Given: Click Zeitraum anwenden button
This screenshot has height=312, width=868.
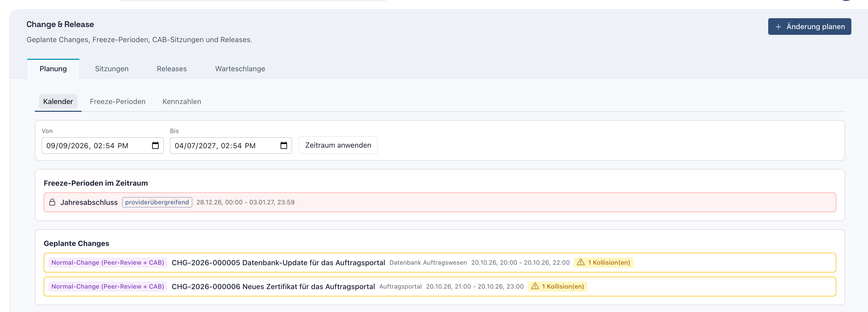Looking at the screenshot, I should (x=338, y=145).
